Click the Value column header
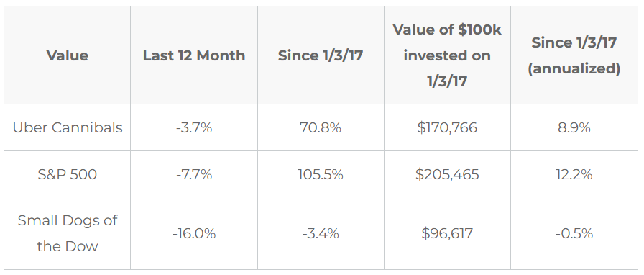644x275 pixels. (68, 55)
